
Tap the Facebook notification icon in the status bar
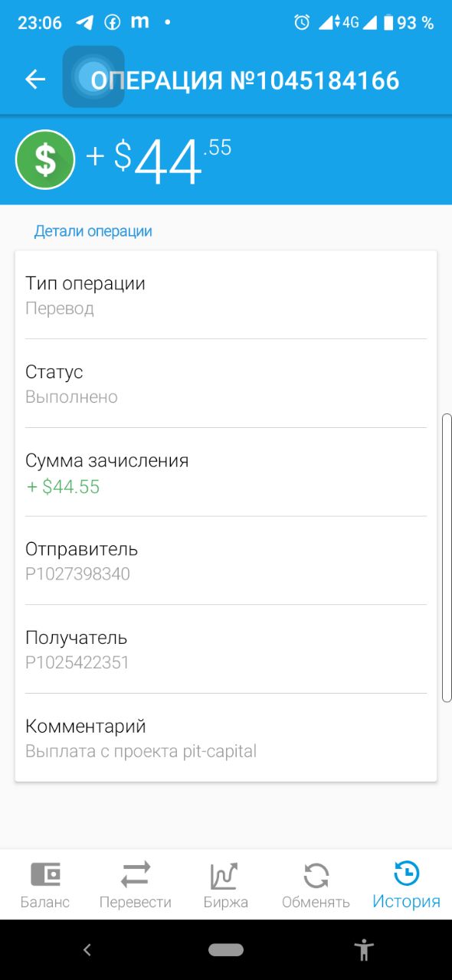click(113, 22)
